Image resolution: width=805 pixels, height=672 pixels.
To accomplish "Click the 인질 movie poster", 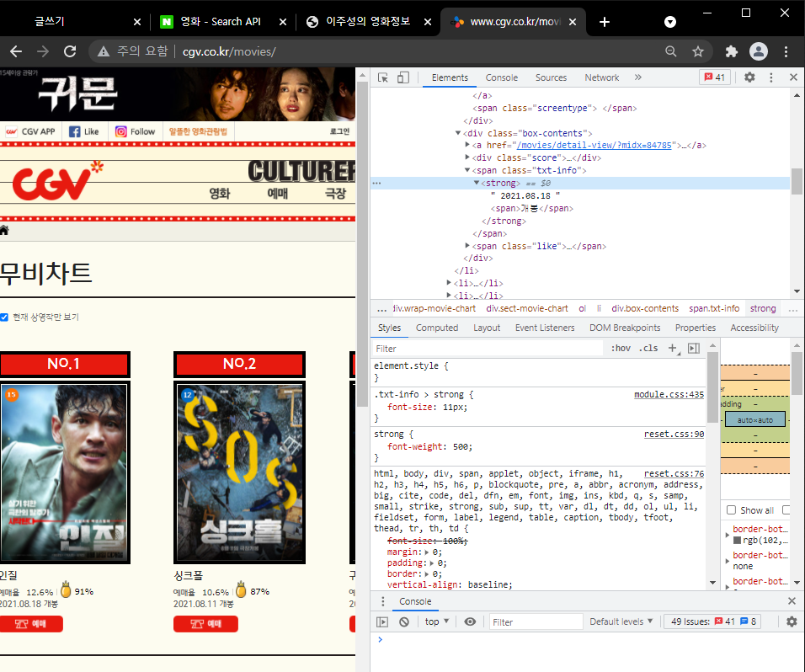I will coord(64,472).
